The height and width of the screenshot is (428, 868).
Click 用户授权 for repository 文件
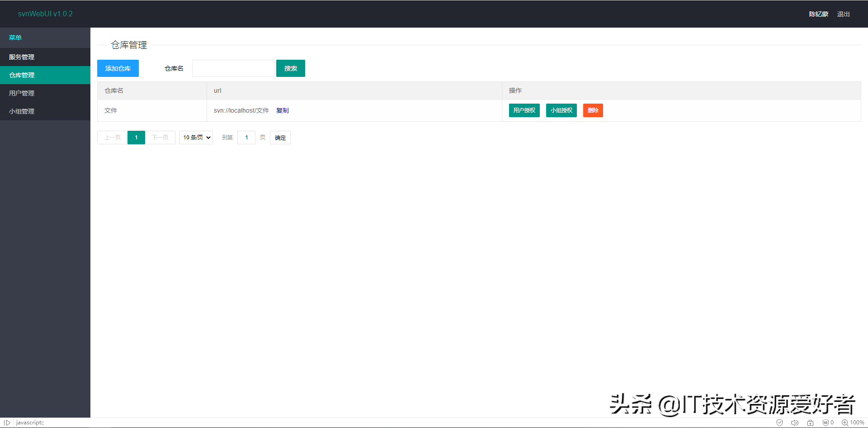524,110
